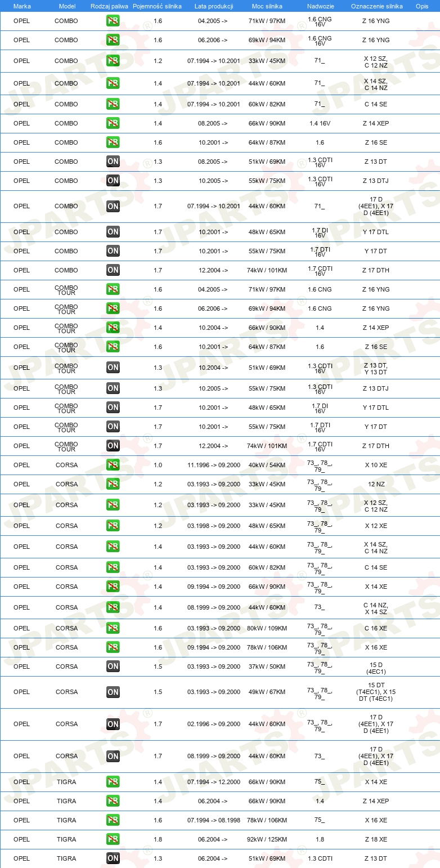Click diesel ON icon in COMBO 08.2005 Z 13 DT row

coord(113,162)
